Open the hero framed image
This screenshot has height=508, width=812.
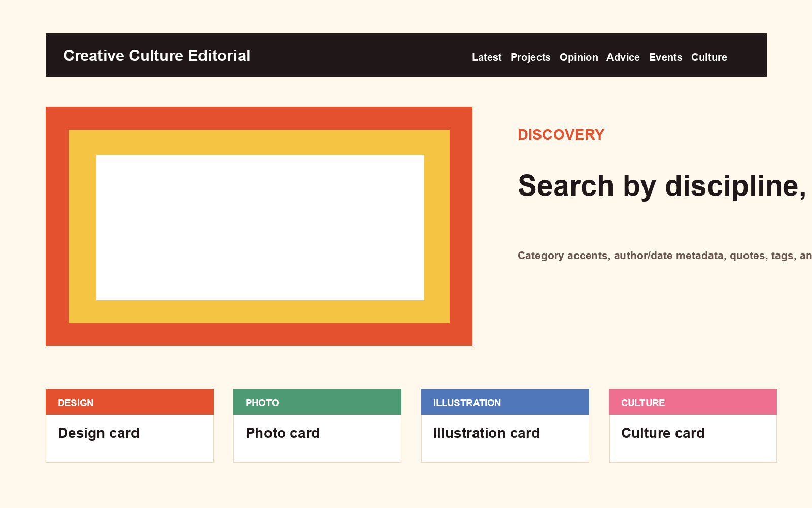click(x=259, y=226)
